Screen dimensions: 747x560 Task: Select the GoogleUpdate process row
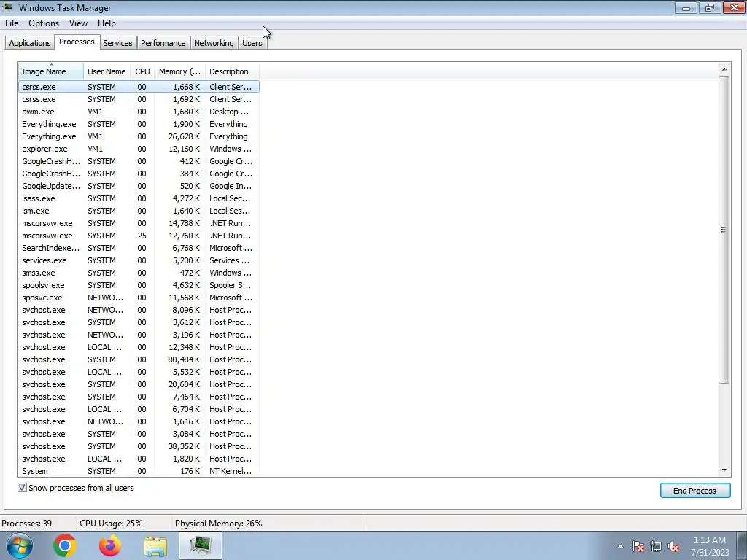click(x=139, y=186)
